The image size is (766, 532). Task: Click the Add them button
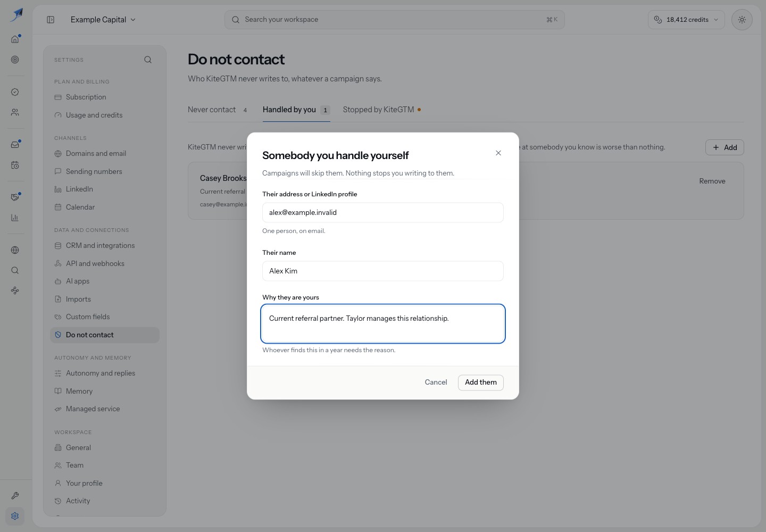coord(481,383)
